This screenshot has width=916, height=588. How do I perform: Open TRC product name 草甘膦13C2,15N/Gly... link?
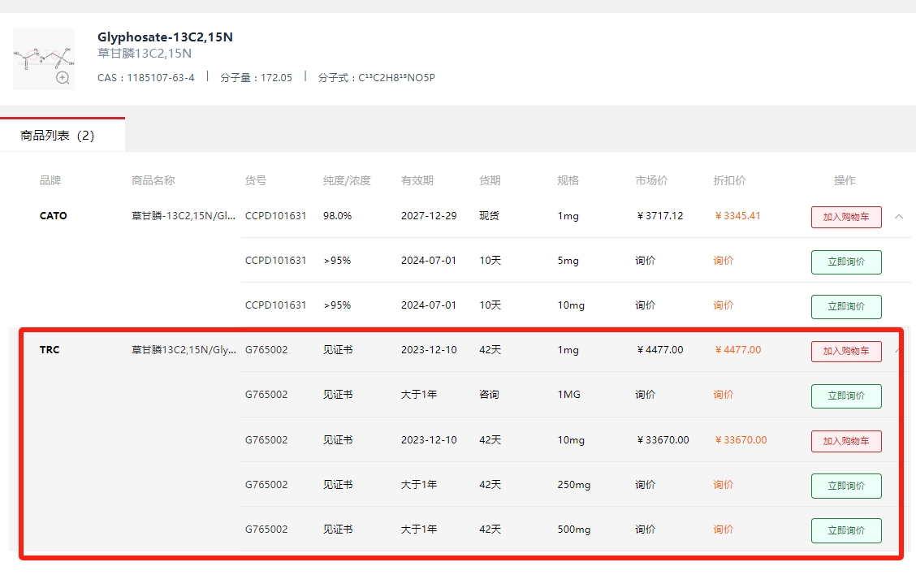pos(184,349)
